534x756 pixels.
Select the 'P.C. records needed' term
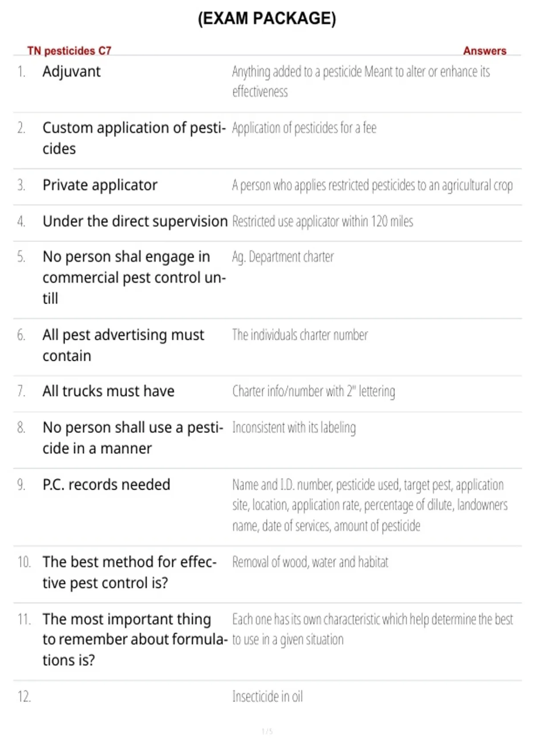(106, 484)
